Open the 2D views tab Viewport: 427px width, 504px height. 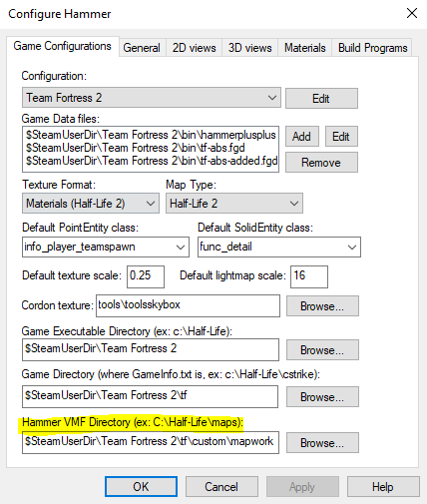[195, 48]
